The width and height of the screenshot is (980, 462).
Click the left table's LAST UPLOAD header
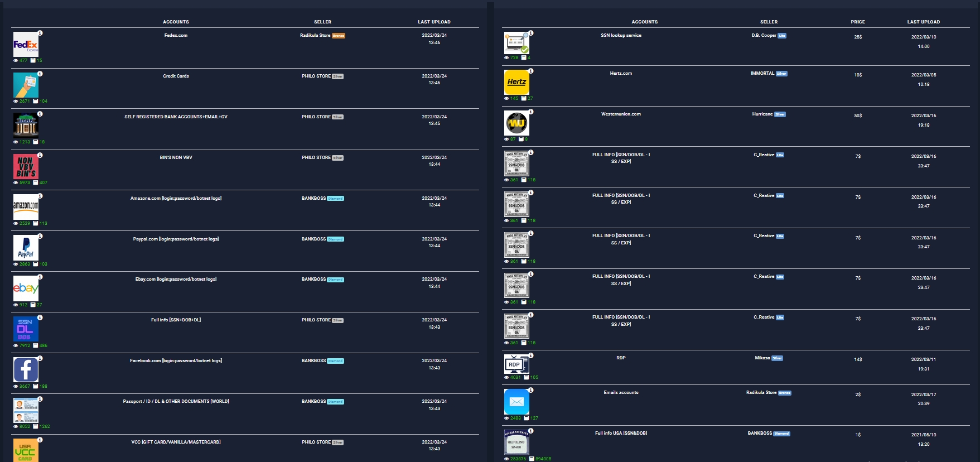(x=434, y=22)
